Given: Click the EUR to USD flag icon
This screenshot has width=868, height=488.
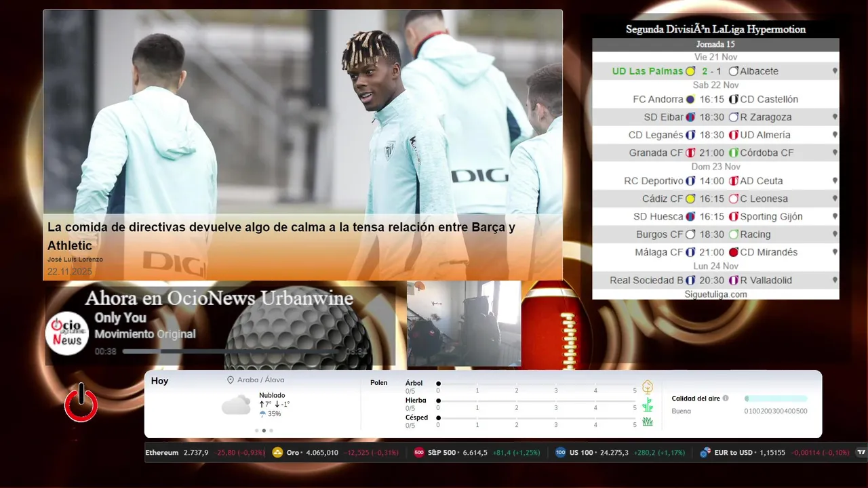Looking at the screenshot, I should pyautogui.click(x=705, y=453).
